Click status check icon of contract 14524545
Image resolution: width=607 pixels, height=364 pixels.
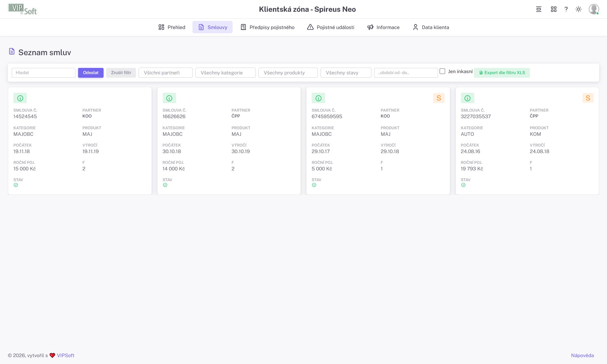[x=16, y=185]
